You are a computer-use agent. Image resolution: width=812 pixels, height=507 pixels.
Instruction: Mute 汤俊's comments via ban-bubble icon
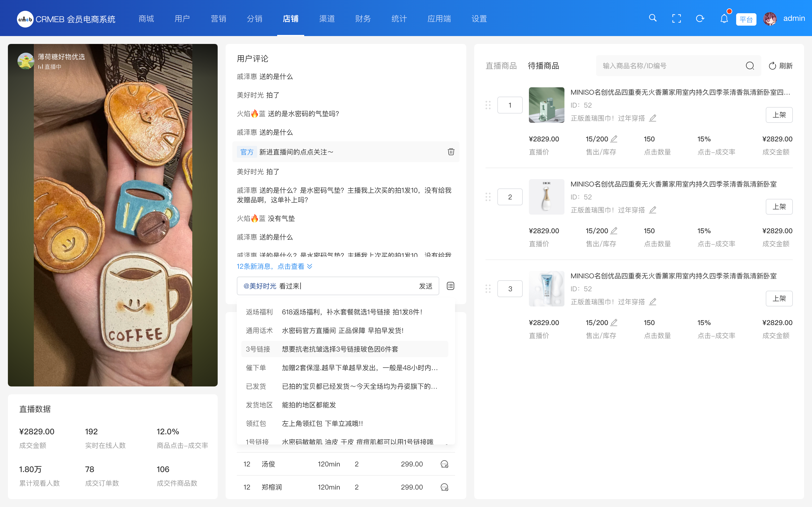[445, 464]
